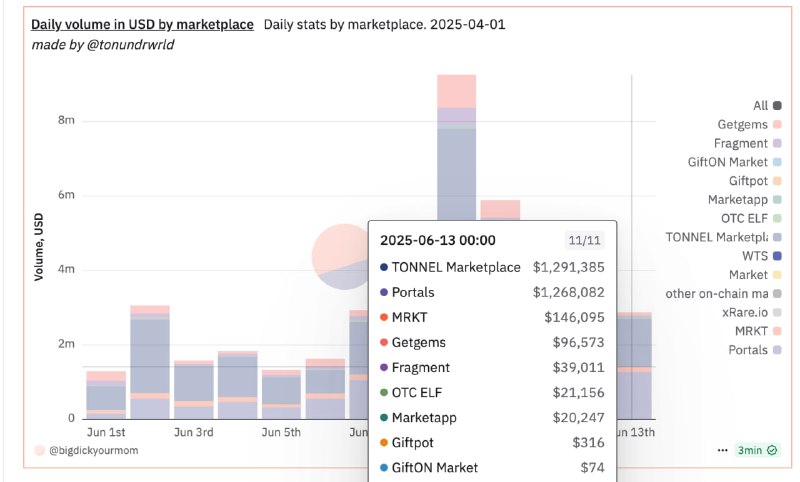This screenshot has height=482, width=800.
Task: Toggle Giftpot series in legend
Action: coord(755,181)
